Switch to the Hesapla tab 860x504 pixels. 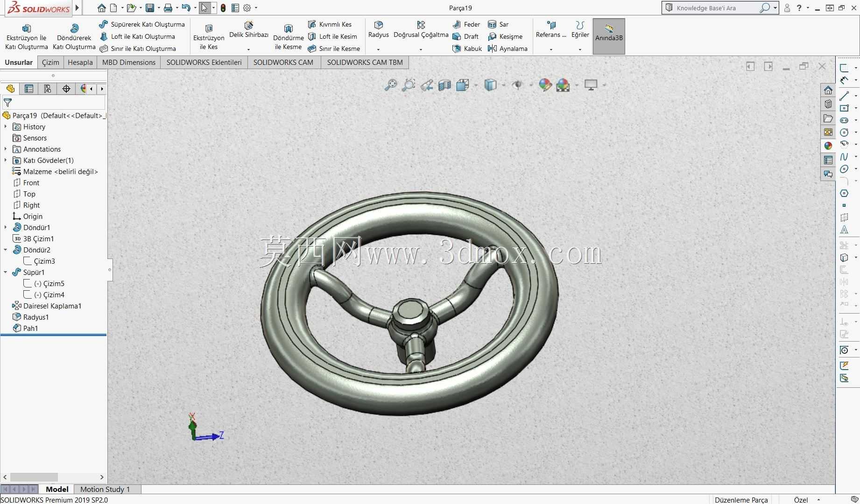coord(80,62)
